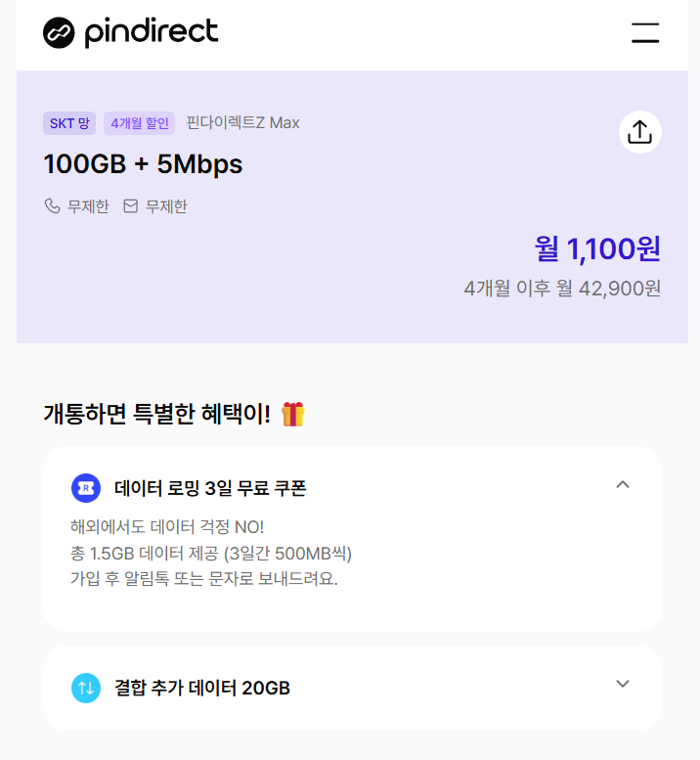Click the gift box emoji
Screen dimensions: 700x760
point(293,414)
